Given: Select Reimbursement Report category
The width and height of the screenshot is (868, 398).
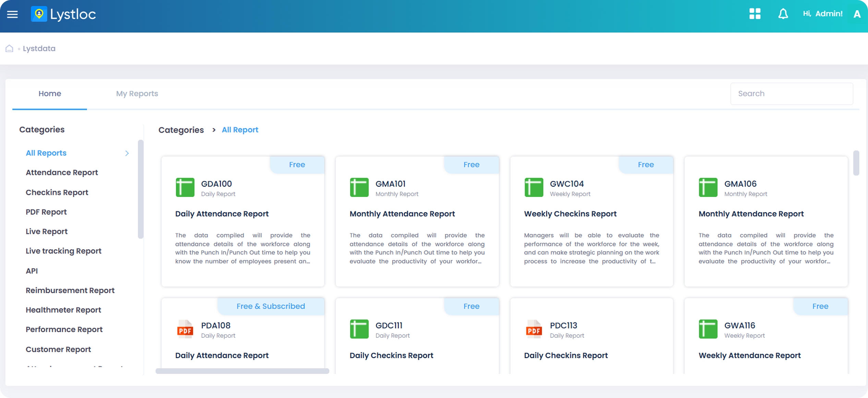Looking at the screenshot, I should (70, 291).
